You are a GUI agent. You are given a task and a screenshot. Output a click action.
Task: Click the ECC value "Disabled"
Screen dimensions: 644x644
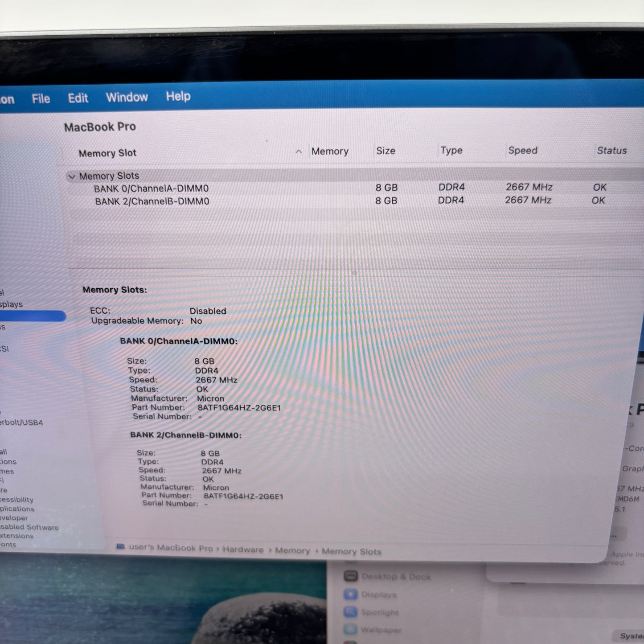coord(208,311)
